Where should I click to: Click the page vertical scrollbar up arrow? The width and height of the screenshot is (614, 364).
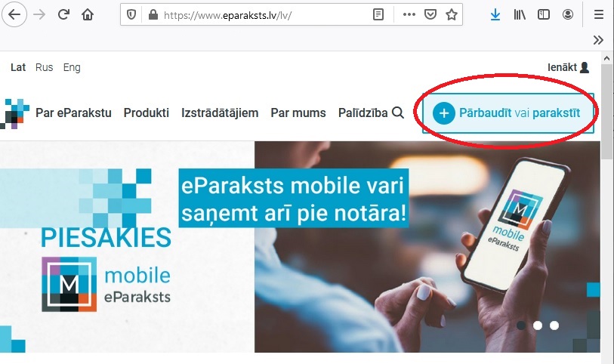(x=607, y=58)
